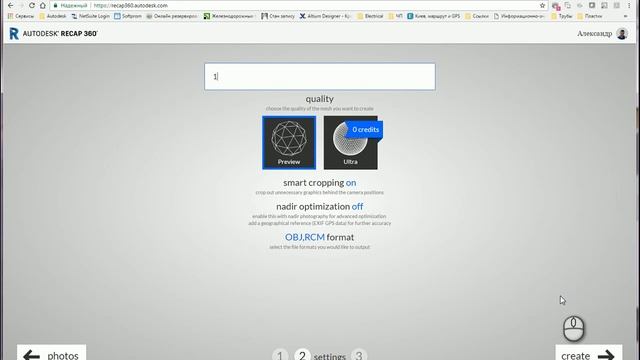Open the browser home page icon
This screenshot has width=640, height=360.
(42, 5)
